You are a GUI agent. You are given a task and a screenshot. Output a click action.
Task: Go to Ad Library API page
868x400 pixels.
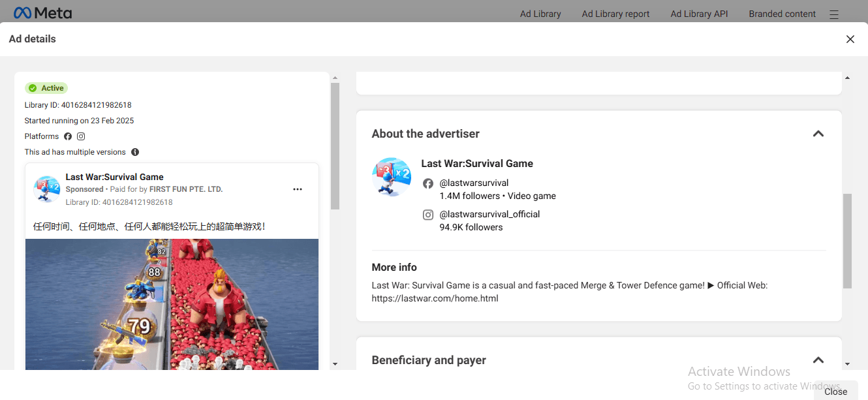699,14
